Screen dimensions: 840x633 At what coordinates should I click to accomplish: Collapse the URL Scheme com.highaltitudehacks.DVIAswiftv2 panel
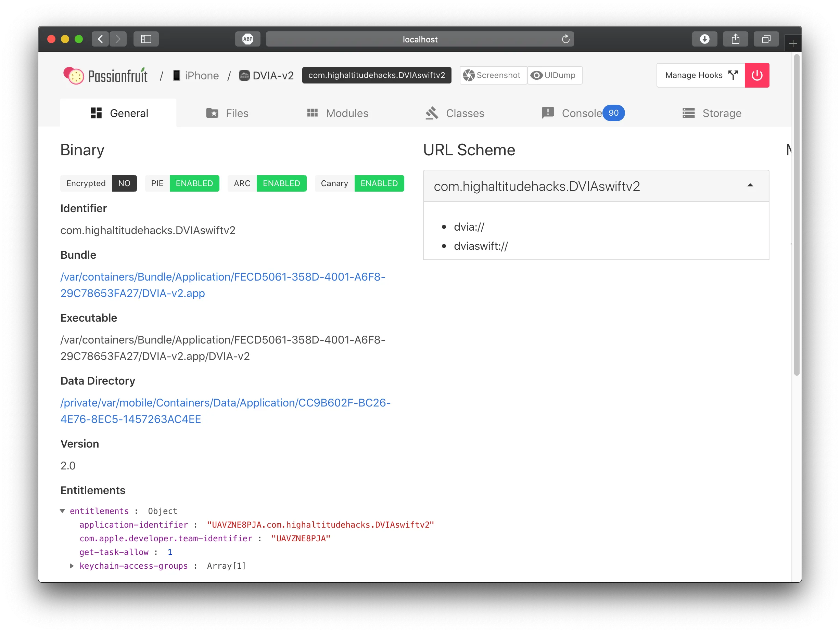coord(596,186)
